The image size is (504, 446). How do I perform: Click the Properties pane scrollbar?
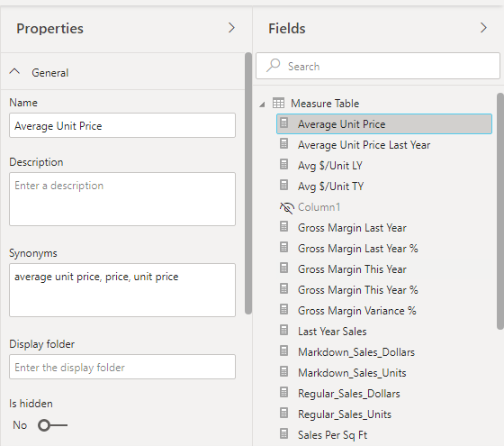click(247, 183)
